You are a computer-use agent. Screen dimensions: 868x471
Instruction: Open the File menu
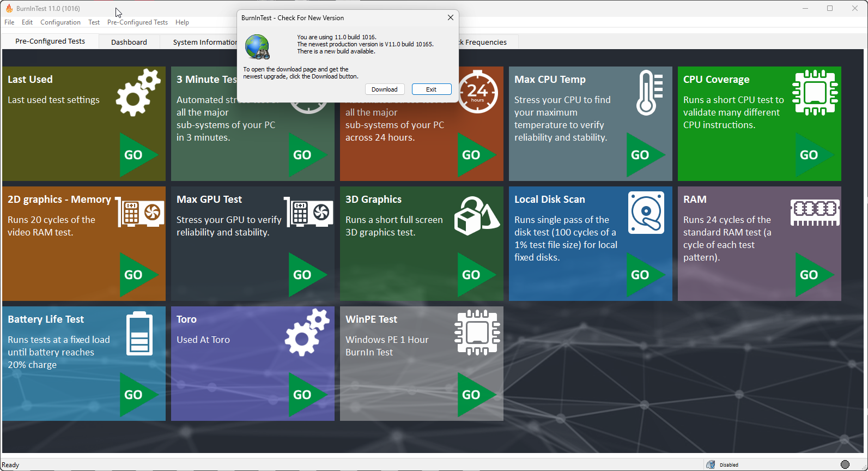pos(9,22)
